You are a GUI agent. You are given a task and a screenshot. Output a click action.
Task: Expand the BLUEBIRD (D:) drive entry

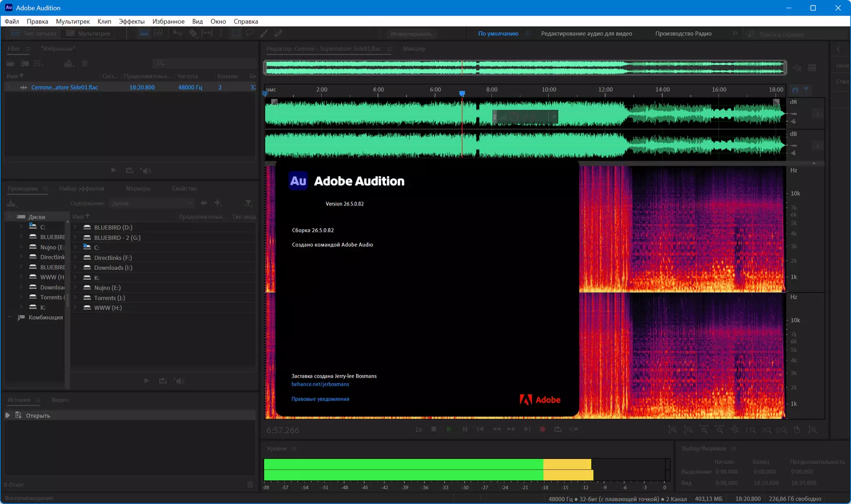75,227
